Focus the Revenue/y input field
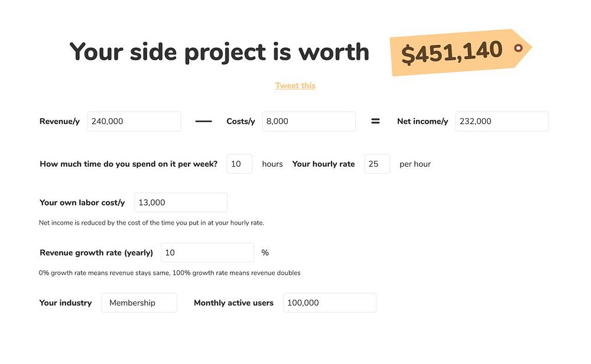This screenshot has height=364, width=591. point(134,122)
